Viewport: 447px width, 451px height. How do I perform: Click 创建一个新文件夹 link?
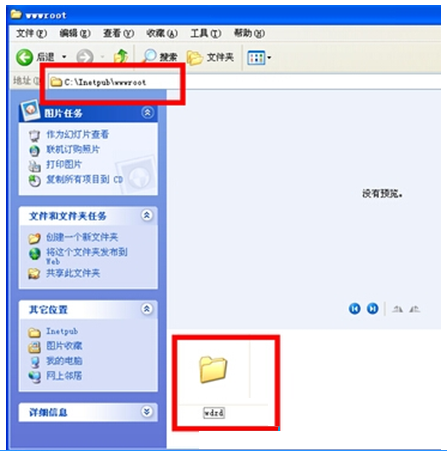(x=82, y=237)
